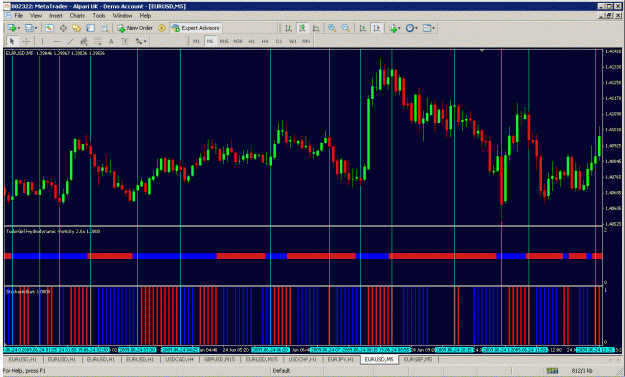Screen dimensions: 625x377
Task: Open the Arrows tool dropdown arrow
Action: pyautogui.click(x=145, y=41)
